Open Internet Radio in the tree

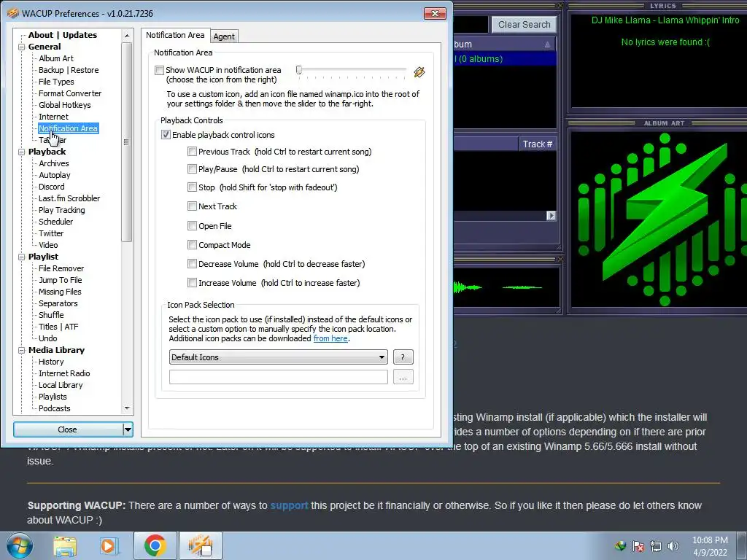click(64, 373)
